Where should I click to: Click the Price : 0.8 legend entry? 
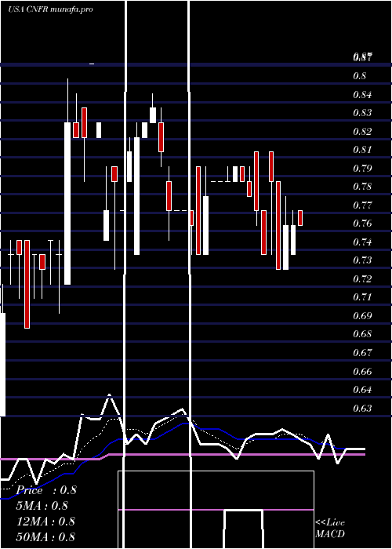tap(46, 490)
